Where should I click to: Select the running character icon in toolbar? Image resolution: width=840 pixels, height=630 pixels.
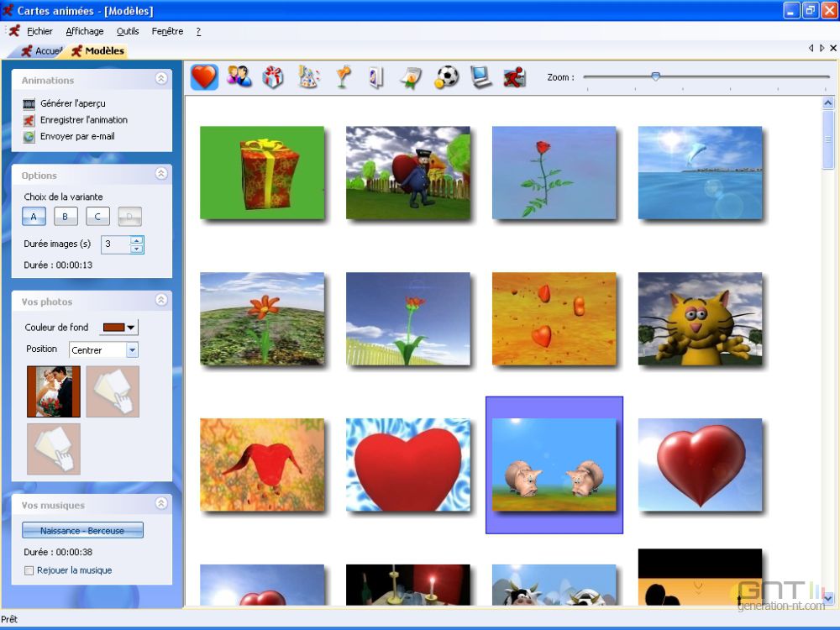[514, 76]
